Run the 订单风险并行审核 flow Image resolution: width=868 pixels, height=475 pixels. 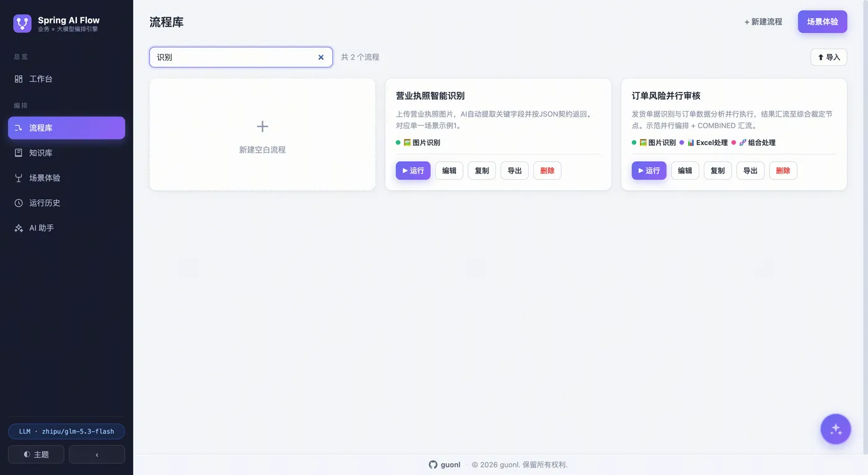[649, 171]
